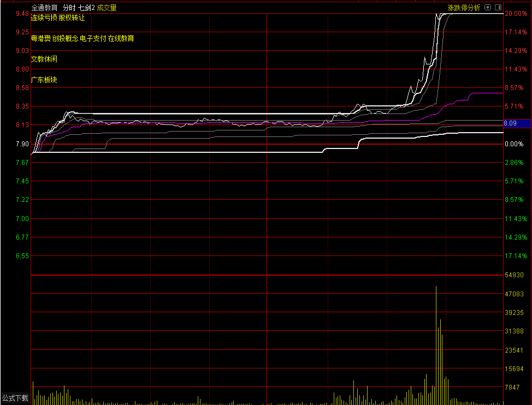The height and width of the screenshot is (405, 532).
Task: Toggle the side panel icon at top right
Action: coord(498,8)
